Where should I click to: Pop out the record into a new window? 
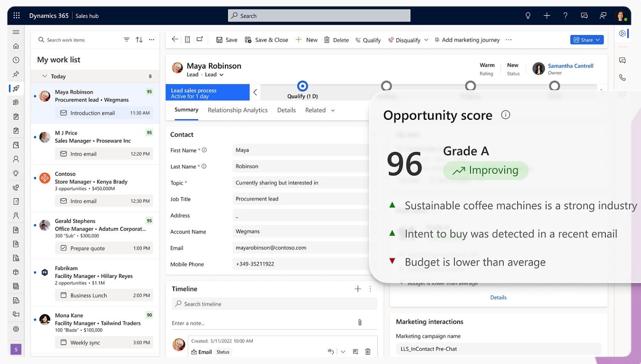click(200, 40)
